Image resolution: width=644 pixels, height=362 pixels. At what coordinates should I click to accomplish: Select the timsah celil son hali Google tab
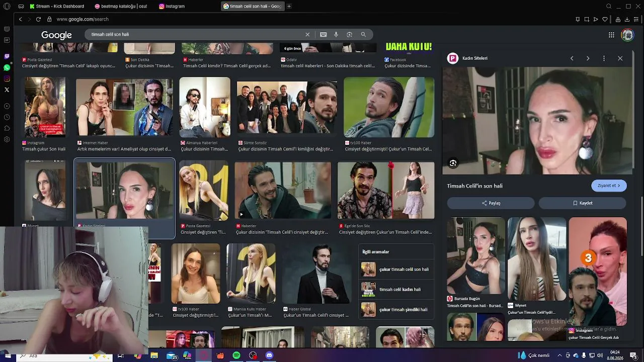point(252,6)
